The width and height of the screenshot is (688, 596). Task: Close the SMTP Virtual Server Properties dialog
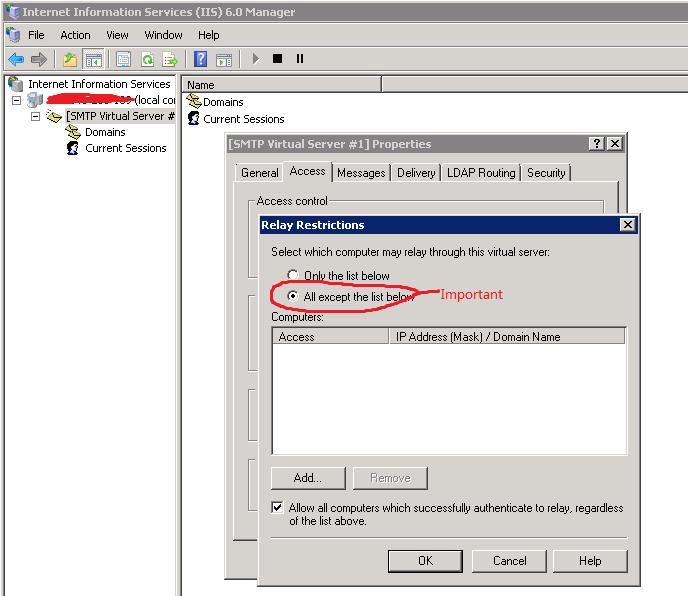[615, 144]
